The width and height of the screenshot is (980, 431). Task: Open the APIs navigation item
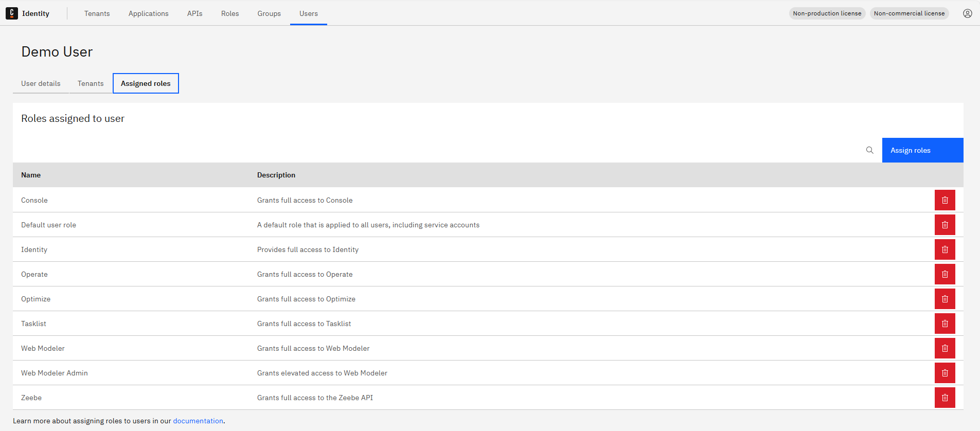point(194,13)
